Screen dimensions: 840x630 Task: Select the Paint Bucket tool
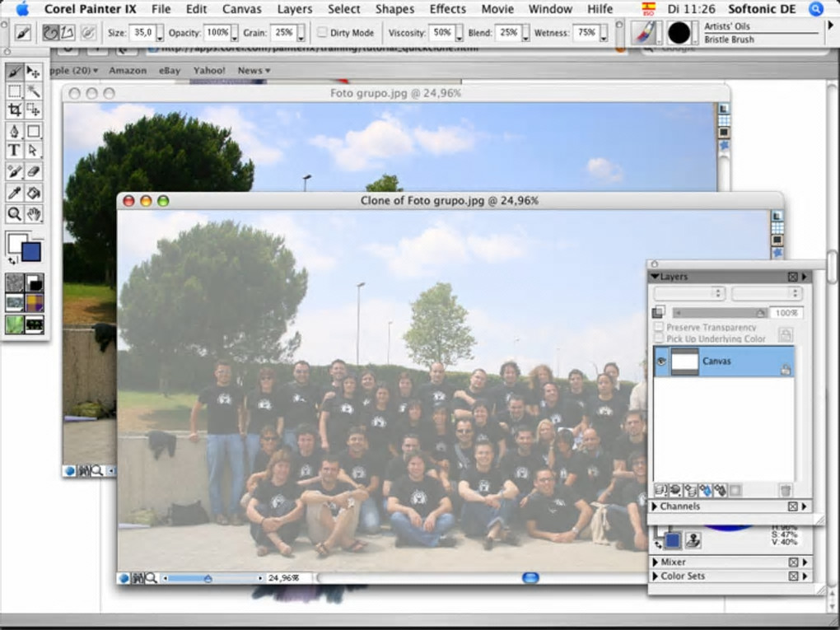33,193
